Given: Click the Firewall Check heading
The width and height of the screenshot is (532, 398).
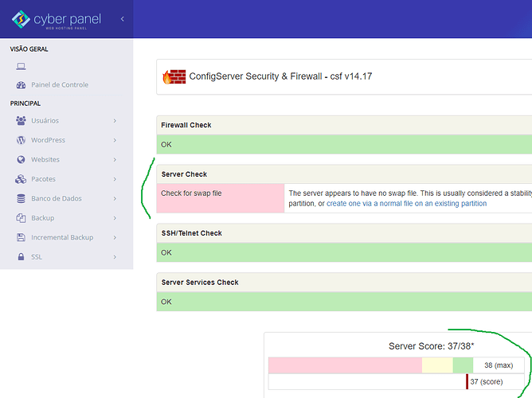Looking at the screenshot, I should point(186,125).
